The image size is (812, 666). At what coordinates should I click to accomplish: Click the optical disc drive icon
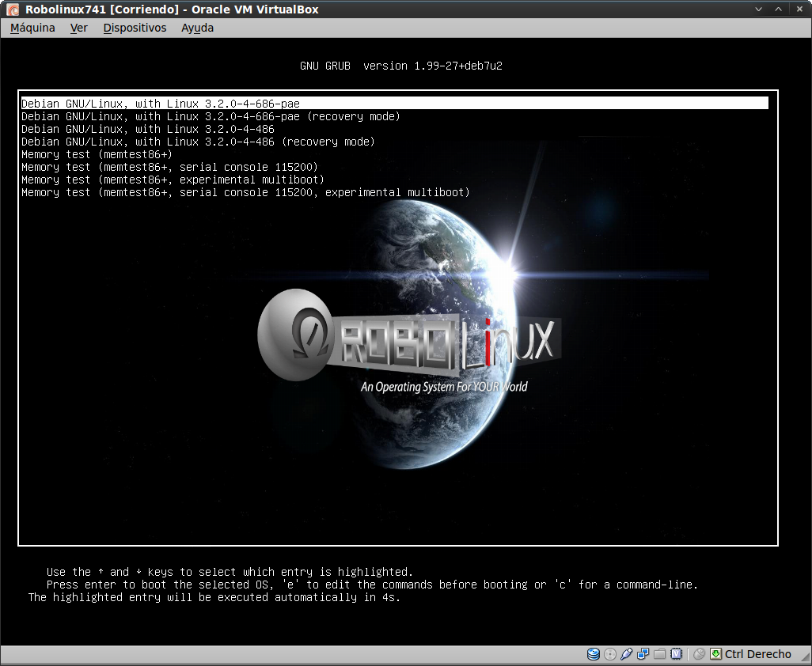click(x=610, y=654)
